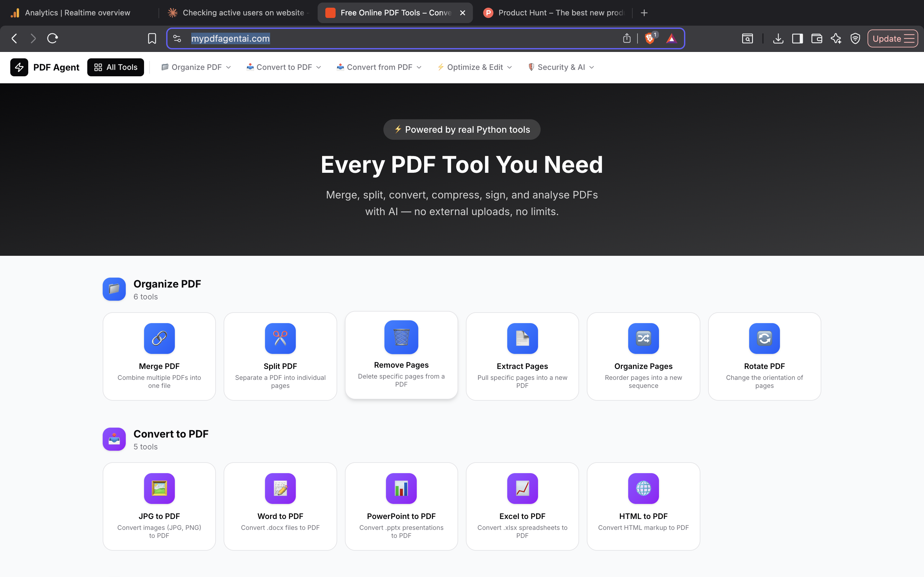This screenshot has height=577, width=924.
Task: Switch to the Analytics Realtime overview tab
Action: pyautogui.click(x=71, y=13)
